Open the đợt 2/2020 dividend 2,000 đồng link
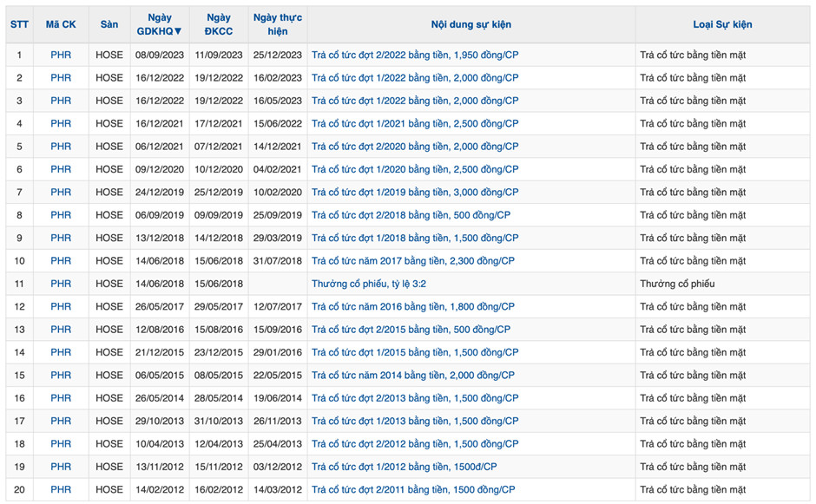 point(415,147)
